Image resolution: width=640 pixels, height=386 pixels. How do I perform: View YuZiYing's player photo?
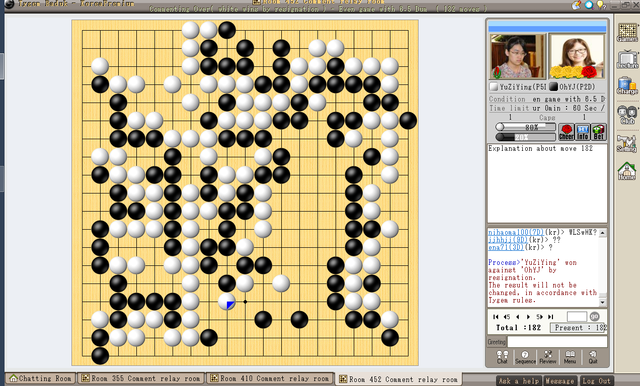518,56
